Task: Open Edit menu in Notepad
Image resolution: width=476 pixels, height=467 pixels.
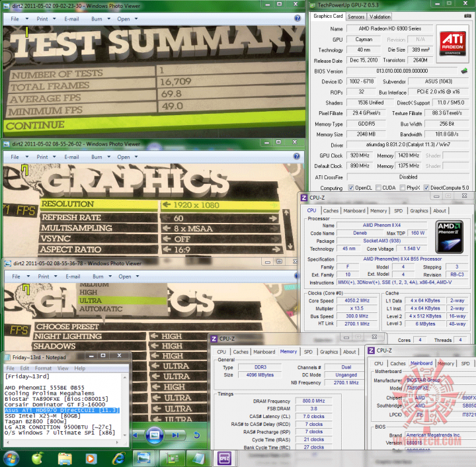Action: click(24, 368)
